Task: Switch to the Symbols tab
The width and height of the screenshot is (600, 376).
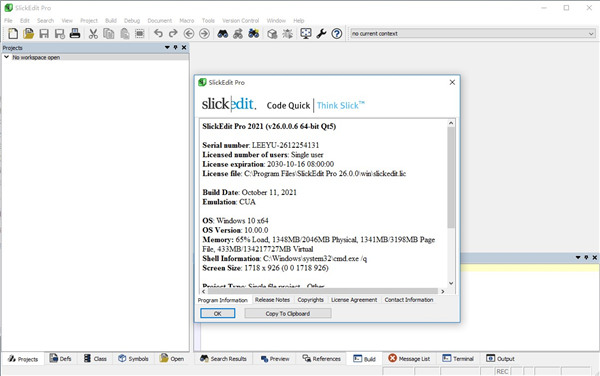Action: (x=133, y=359)
